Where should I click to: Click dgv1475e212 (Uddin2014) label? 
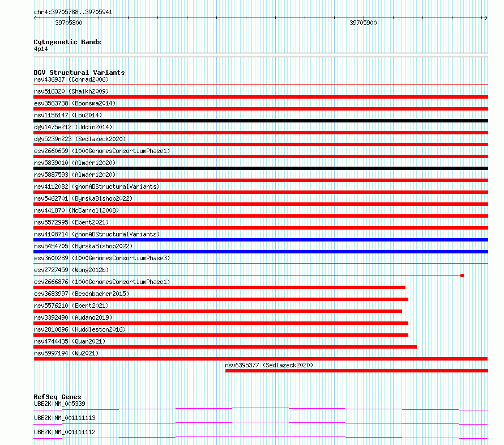[73, 127]
